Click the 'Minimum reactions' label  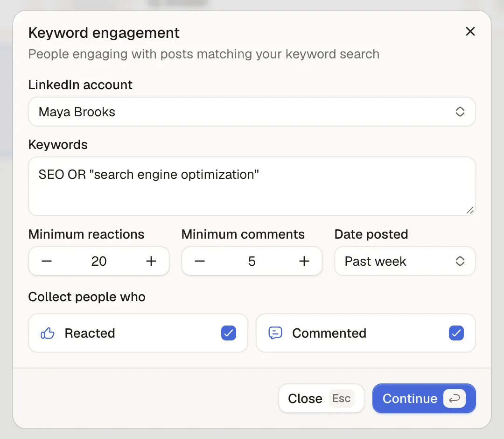pos(86,234)
